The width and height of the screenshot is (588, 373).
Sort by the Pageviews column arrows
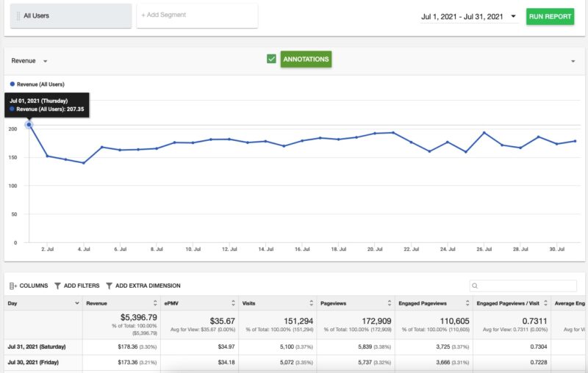[390, 303]
